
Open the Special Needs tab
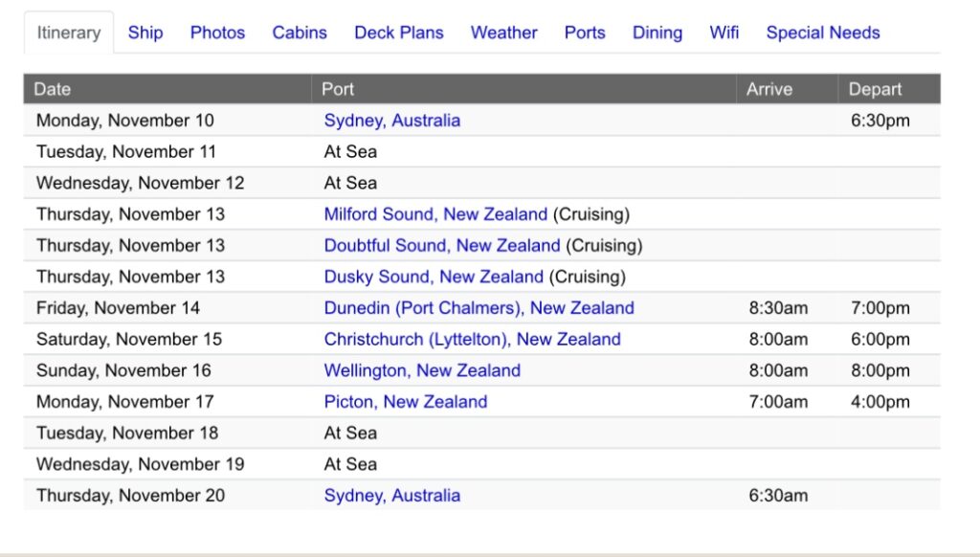pyautogui.click(x=822, y=33)
